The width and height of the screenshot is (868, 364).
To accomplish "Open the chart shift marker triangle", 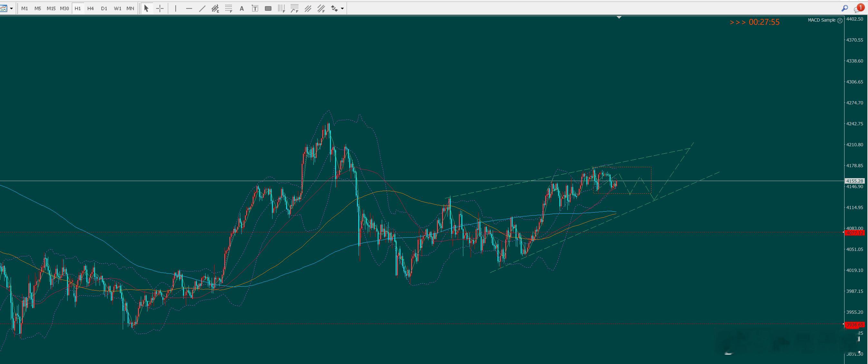I will point(619,17).
